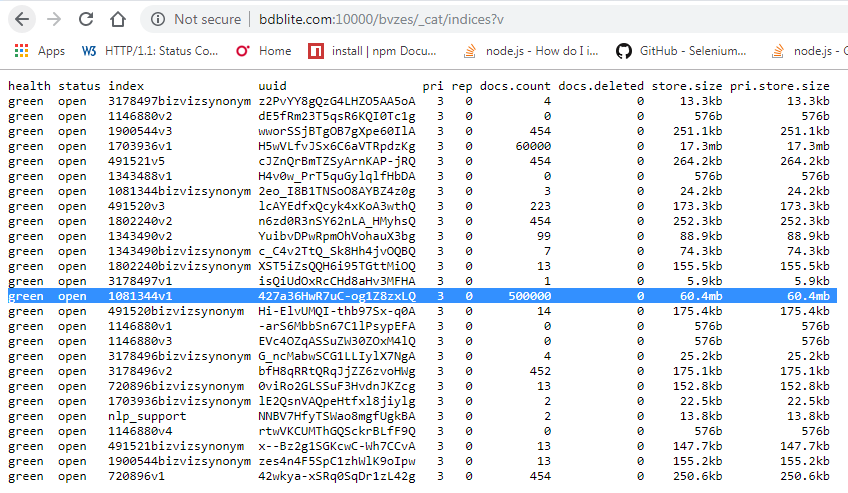Click the uuid column header
Screen dimensions: 848x493
(x=273, y=87)
